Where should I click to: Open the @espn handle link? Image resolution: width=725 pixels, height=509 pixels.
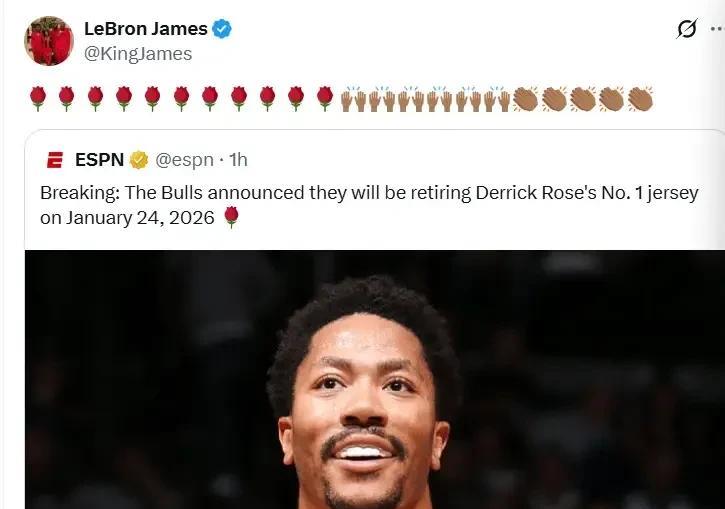coord(184,160)
